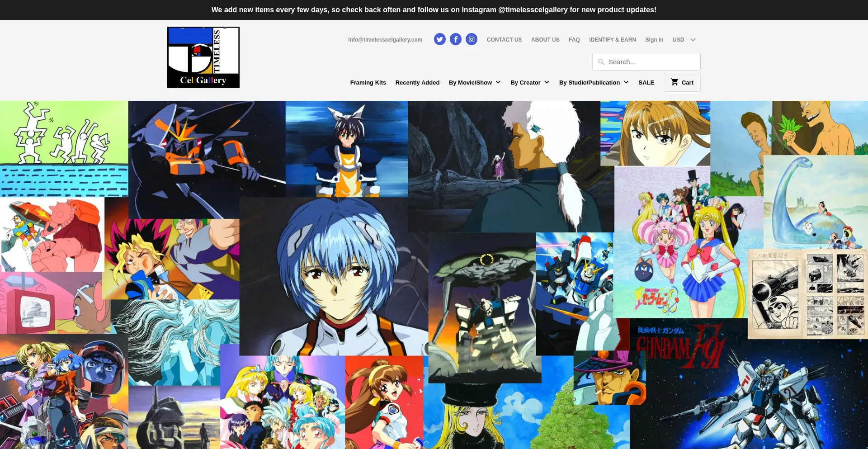Expand the By Studio/Publication menu
The height and width of the screenshot is (449, 868).
coord(593,82)
